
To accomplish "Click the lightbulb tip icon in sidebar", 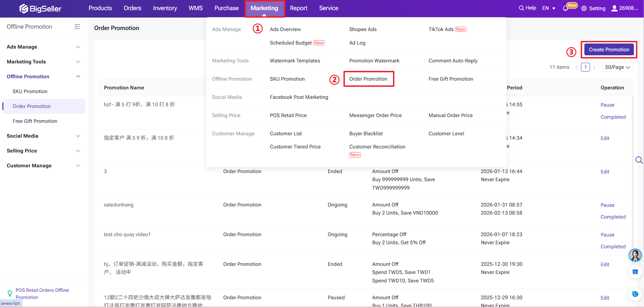I will (x=10, y=294).
